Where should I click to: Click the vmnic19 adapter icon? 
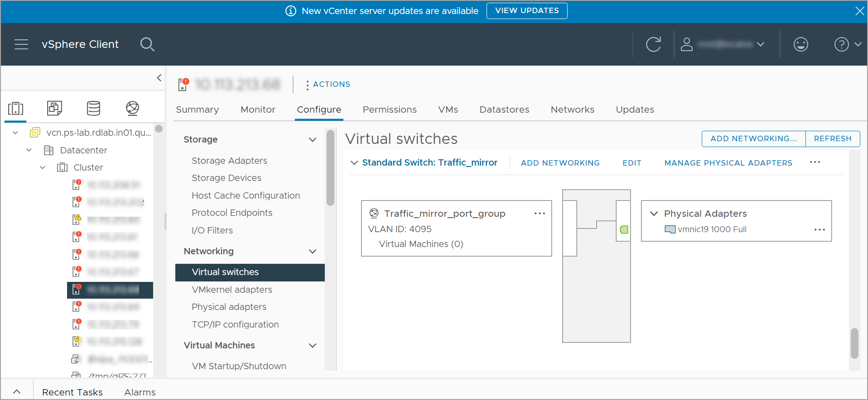[670, 229]
